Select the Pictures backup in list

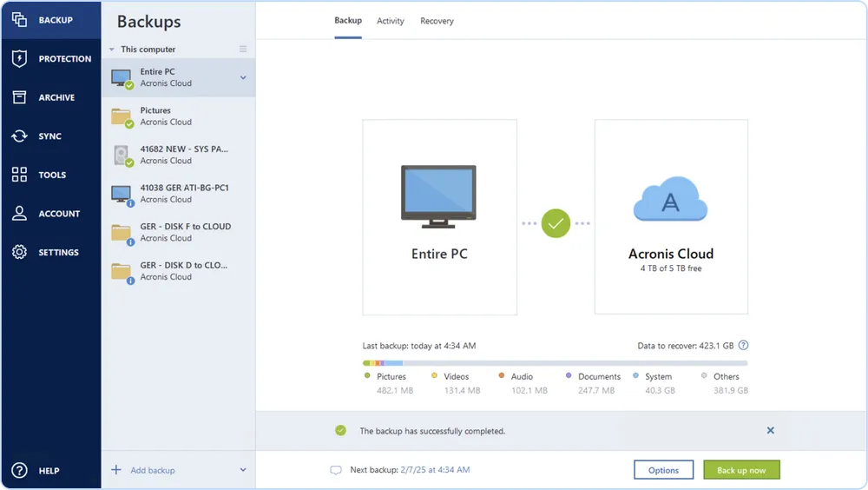178,116
